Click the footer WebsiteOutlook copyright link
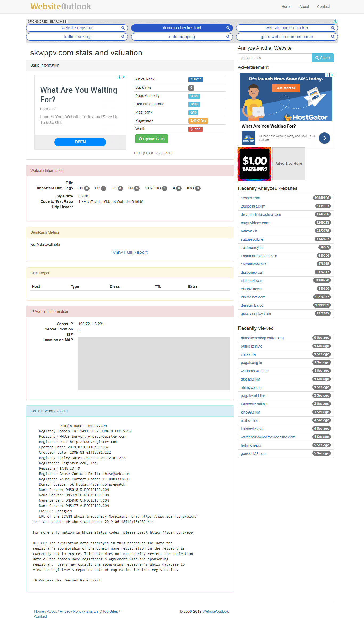Image resolution: width=364 pixels, height=622 pixels. pyautogui.click(x=216, y=611)
